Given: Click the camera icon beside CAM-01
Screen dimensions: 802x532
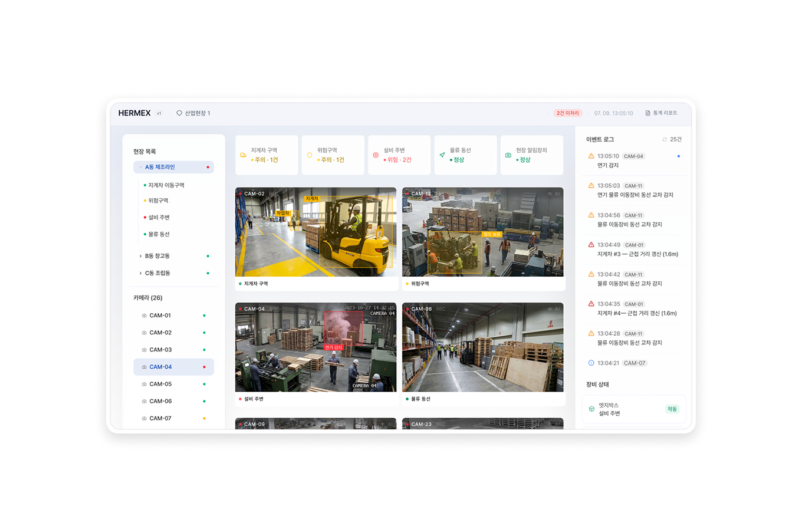Looking at the screenshot, I should [144, 316].
